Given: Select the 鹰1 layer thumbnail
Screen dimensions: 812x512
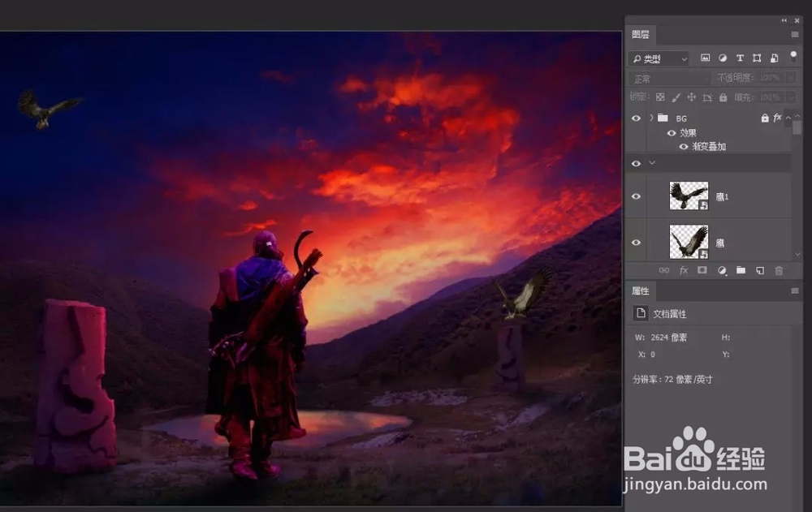Looking at the screenshot, I should (689, 196).
